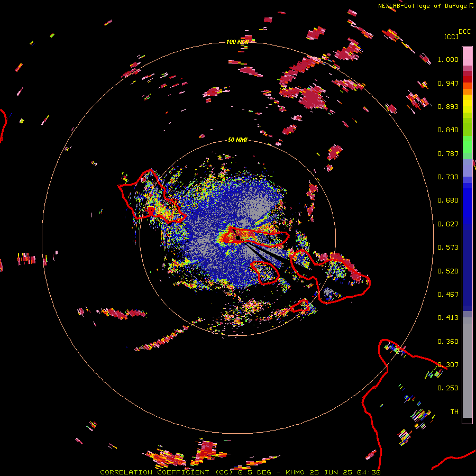Click the 0.893 value on the color scale
476x476 pixels.
click(x=448, y=106)
